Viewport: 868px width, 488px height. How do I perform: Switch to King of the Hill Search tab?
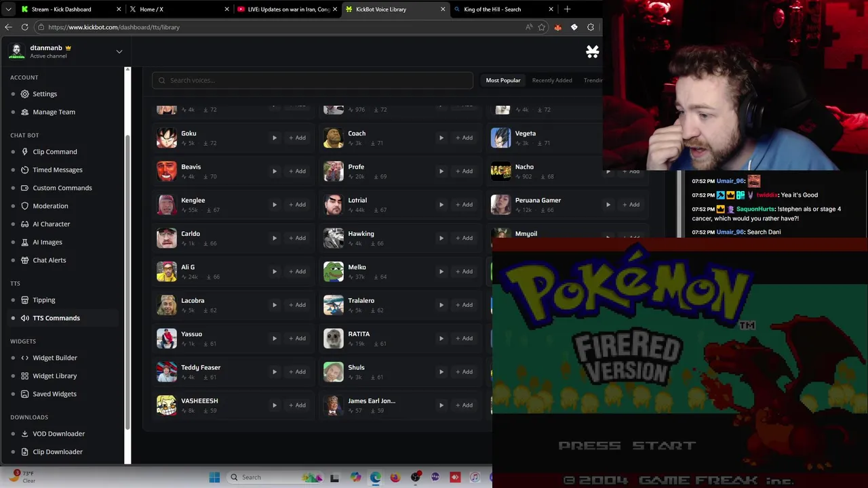click(x=502, y=9)
